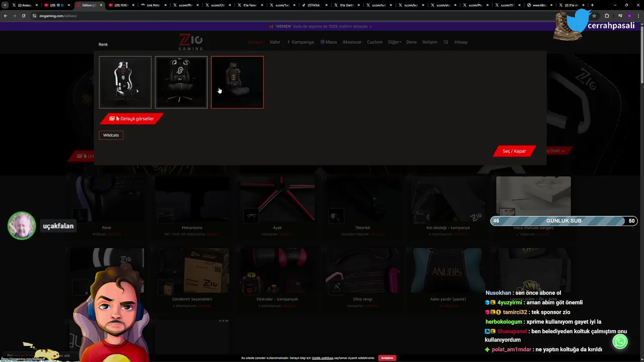The width and height of the screenshot is (644, 362).
Task: Open the Dikiş rengi option card
Action: 362,279
